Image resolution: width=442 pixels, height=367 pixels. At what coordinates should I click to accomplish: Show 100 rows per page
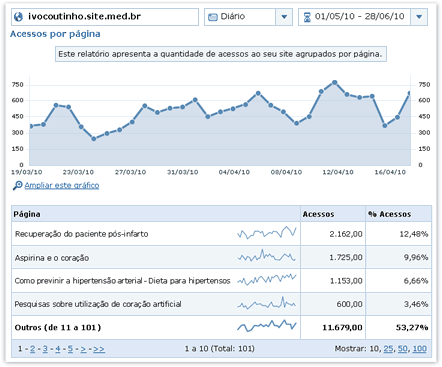point(419,349)
